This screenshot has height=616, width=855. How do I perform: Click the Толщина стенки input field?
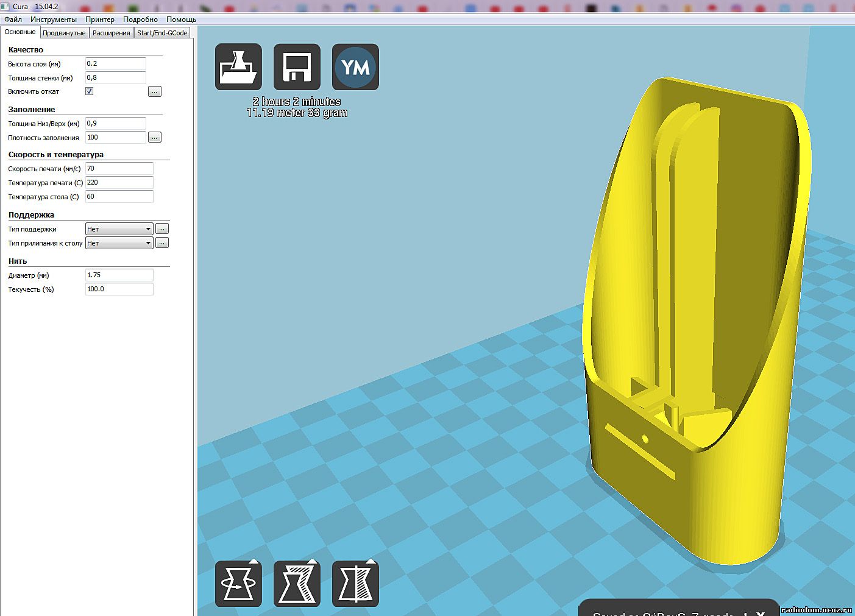(116, 77)
